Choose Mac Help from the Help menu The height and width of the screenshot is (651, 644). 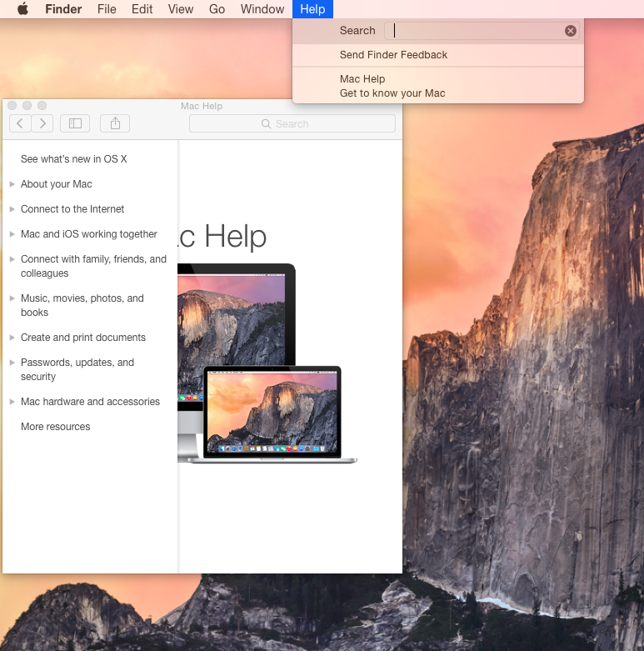pos(362,79)
